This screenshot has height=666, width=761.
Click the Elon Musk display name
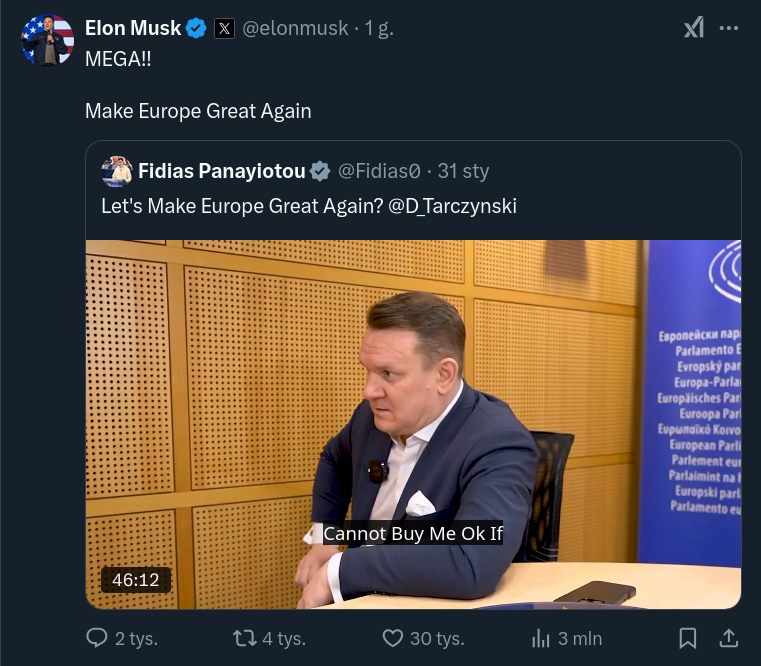pos(133,29)
